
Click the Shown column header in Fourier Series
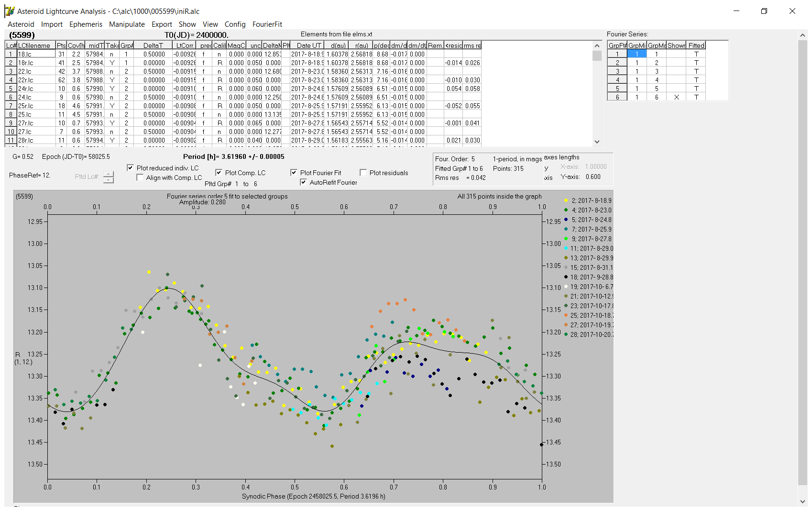pyautogui.click(x=676, y=45)
